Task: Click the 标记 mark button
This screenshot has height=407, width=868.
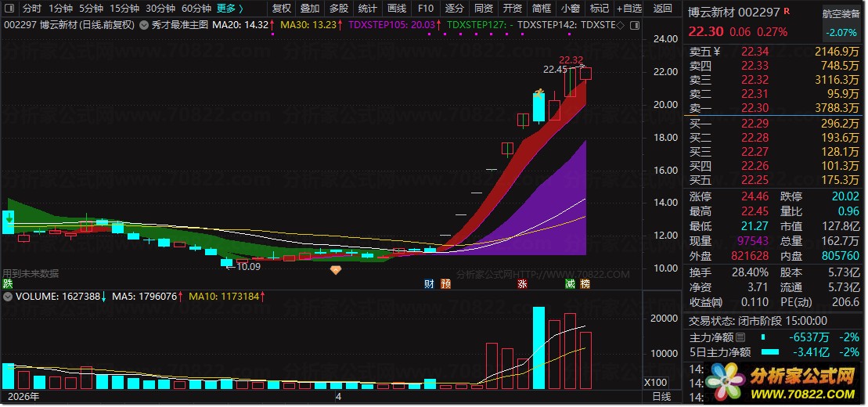Action: [x=599, y=9]
